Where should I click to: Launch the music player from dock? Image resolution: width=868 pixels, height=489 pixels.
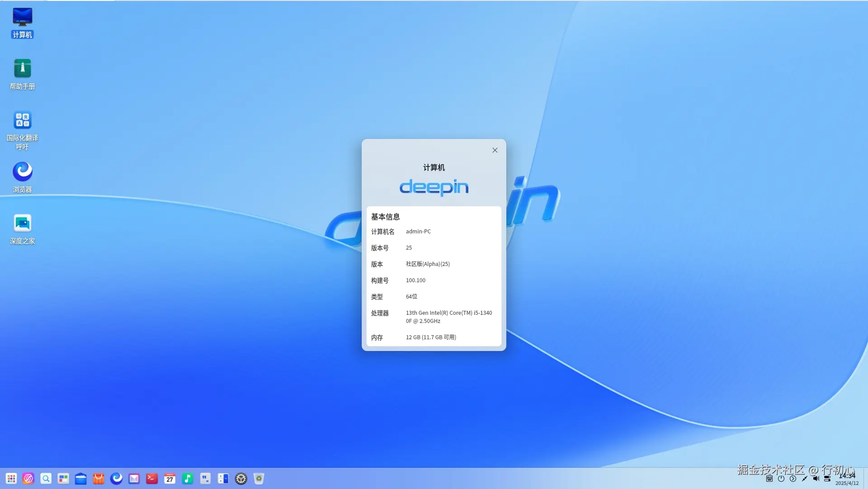(188, 479)
